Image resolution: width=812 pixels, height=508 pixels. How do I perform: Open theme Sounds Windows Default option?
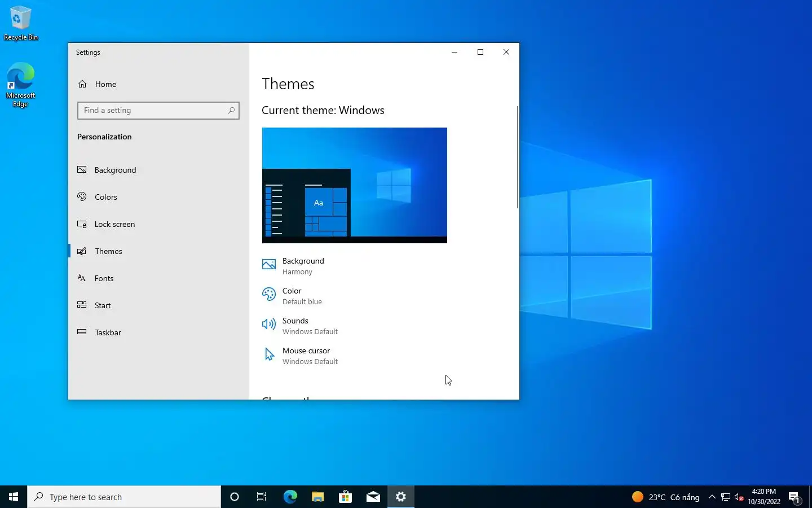(300, 326)
